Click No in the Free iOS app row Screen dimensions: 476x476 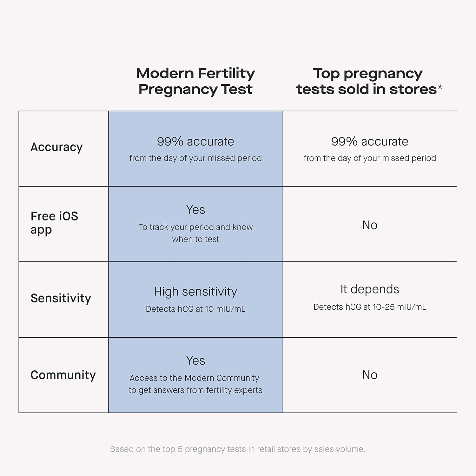pyautogui.click(x=370, y=225)
